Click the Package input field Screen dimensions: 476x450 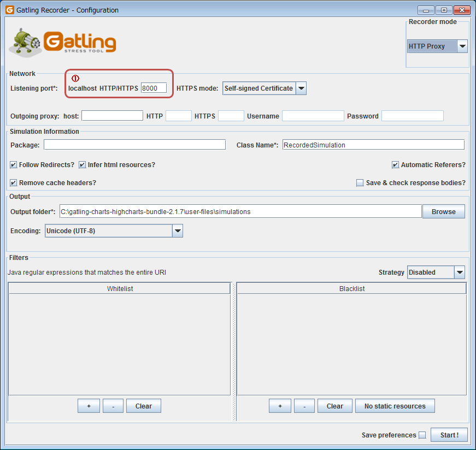[x=135, y=144]
